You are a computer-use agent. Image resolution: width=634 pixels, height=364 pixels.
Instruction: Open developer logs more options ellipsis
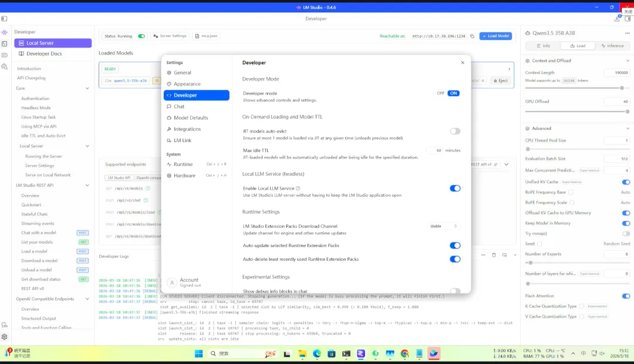tap(483, 255)
